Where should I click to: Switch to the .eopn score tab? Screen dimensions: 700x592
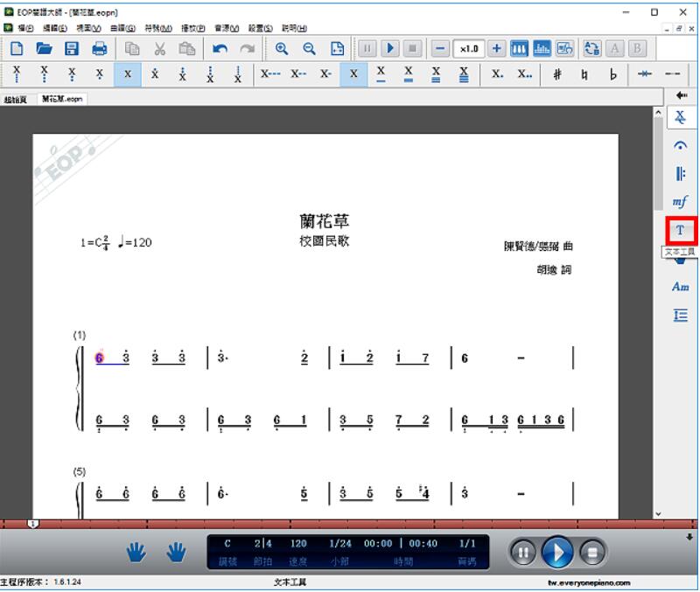point(62,99)
